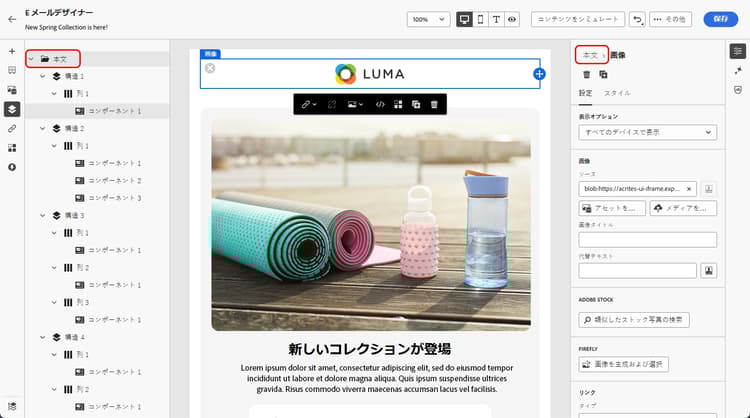
Task: Toggle the preview eye mode
Action: point(512,20)
